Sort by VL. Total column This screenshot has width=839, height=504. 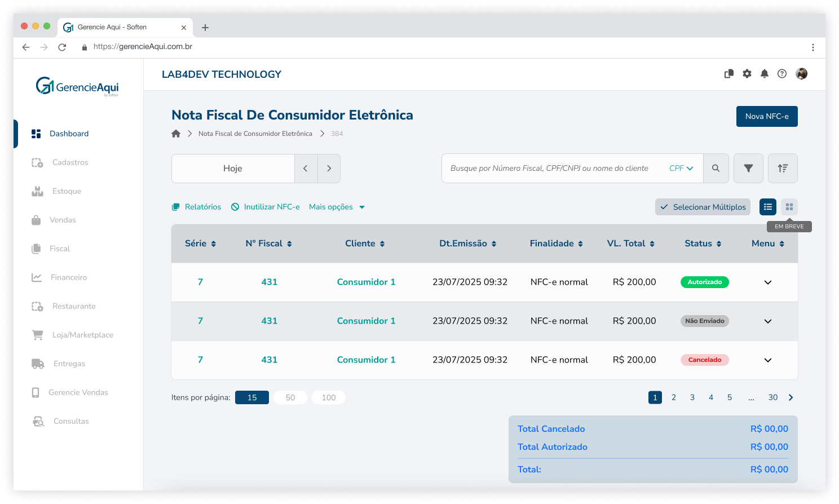coord(631,244)
